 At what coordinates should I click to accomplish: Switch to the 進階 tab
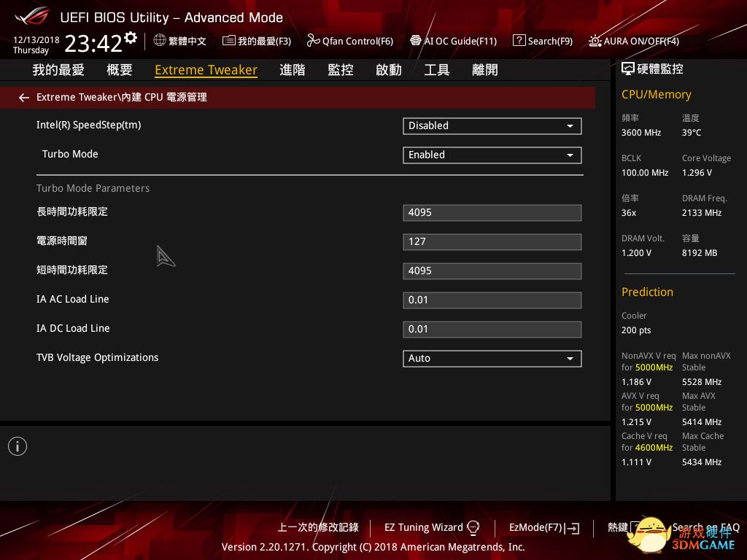[x=292, y=70]
